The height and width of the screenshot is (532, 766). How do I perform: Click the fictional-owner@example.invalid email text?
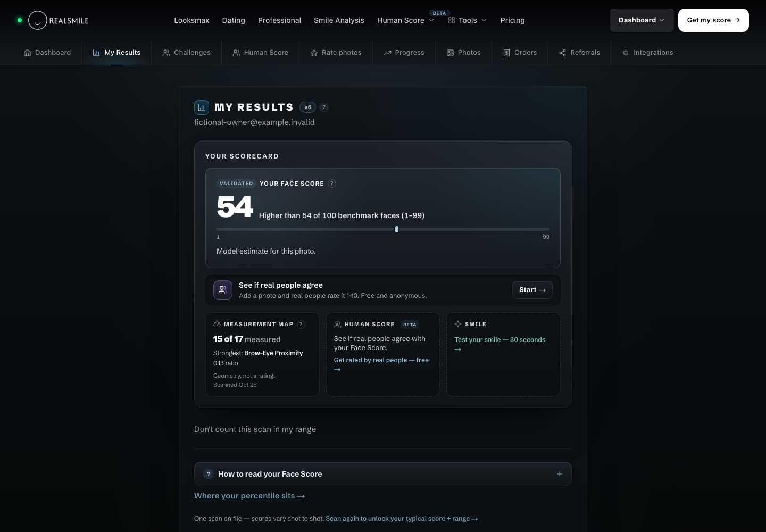pos(254,122)
